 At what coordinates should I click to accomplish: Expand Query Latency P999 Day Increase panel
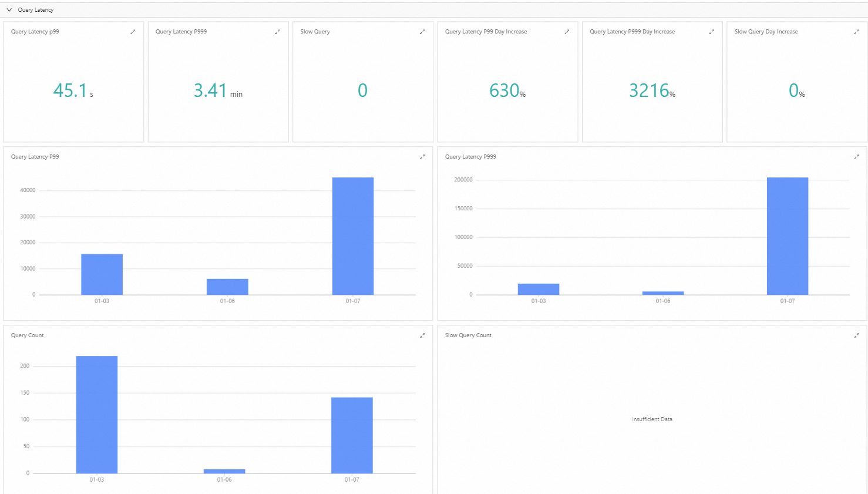click(x=711, y=32)
